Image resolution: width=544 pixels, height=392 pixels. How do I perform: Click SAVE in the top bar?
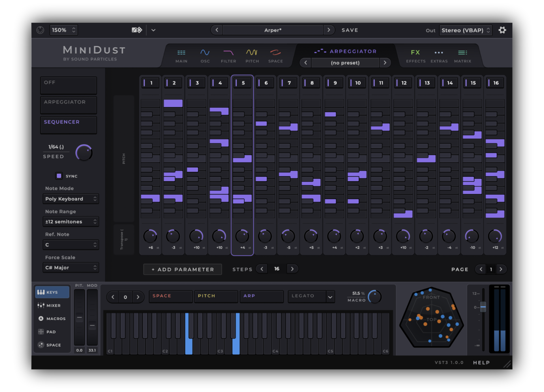click(350, 30)
